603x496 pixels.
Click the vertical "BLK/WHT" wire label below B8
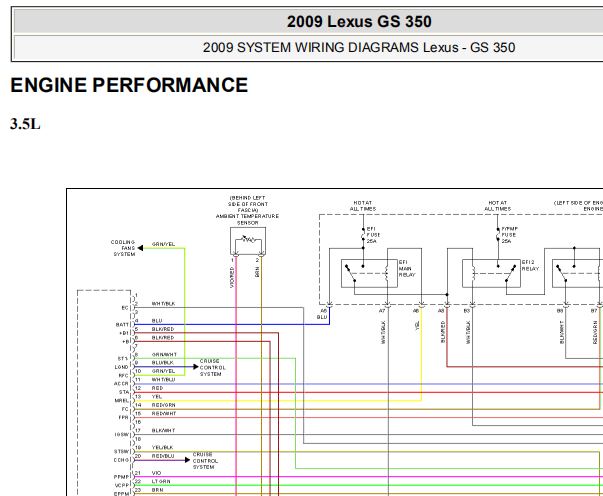(x=561, y=332)
